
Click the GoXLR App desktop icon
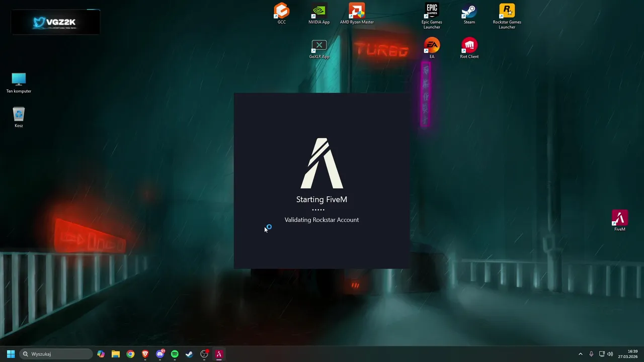pos(319,49)
